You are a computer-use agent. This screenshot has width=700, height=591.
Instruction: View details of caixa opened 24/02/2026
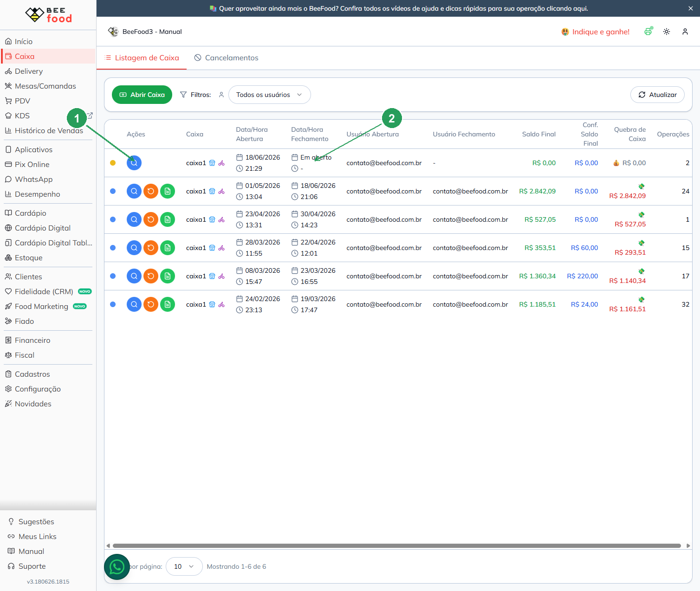click(x=134, y=304)
